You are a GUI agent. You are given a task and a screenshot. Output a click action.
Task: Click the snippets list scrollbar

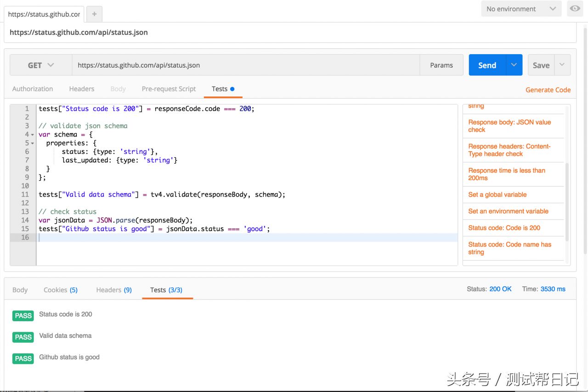point(567,202)
